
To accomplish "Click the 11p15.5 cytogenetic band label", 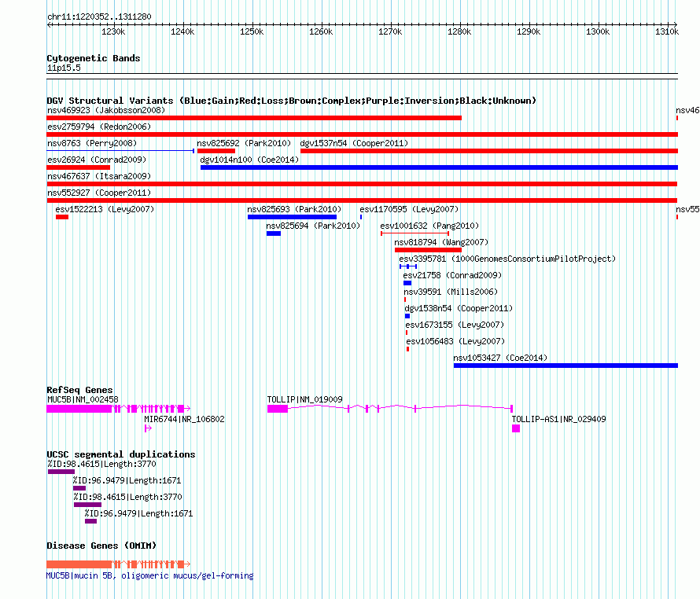I will 64,68.
